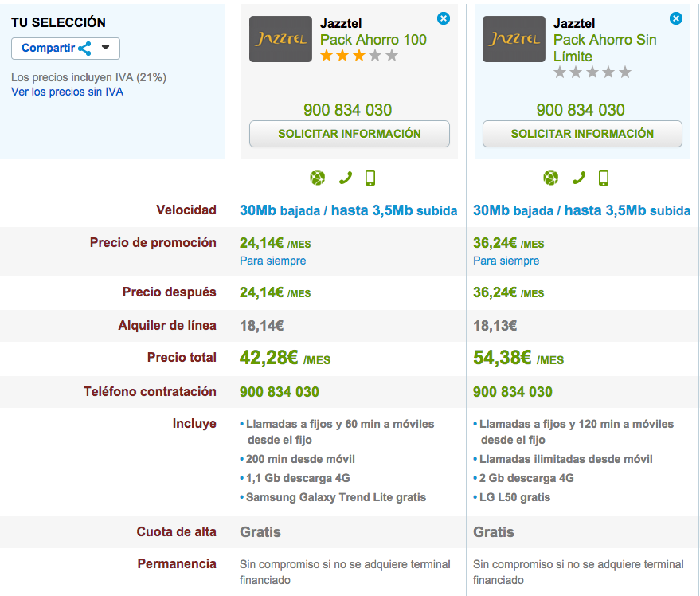Click '1,1 Gb descarga 4G' feature

pos(298,478)
